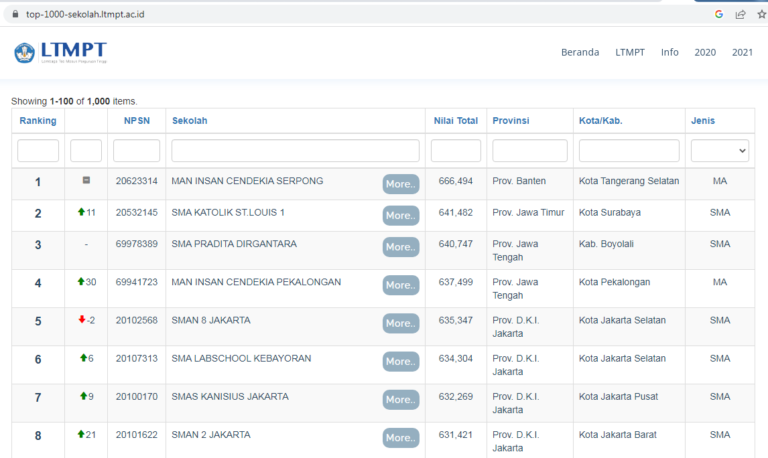Click green up arrow for SMA Katolik St.Louis 1
This screenshot has width=768, height=458.
click(x=81, y=212)
